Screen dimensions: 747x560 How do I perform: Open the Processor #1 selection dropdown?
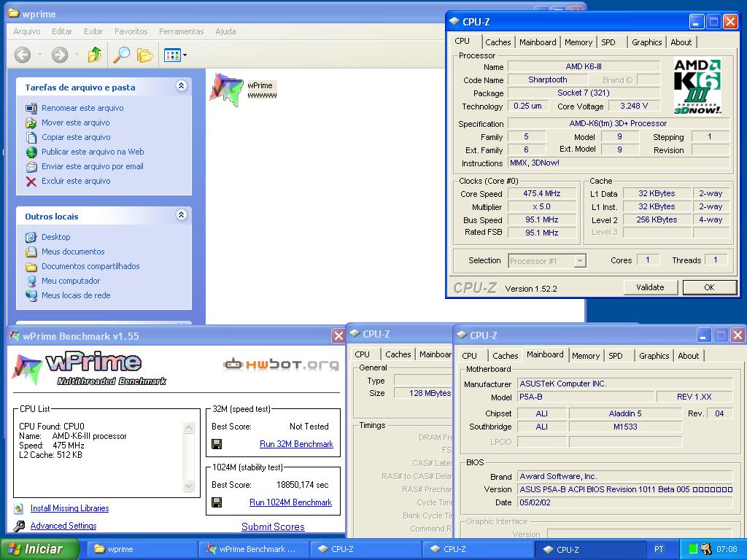point(580,261)
